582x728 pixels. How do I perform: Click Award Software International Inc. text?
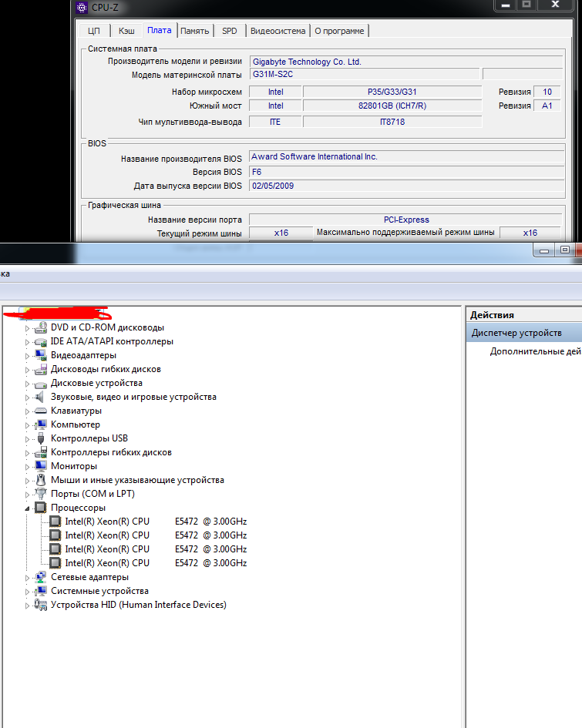[x=315, y=157]
